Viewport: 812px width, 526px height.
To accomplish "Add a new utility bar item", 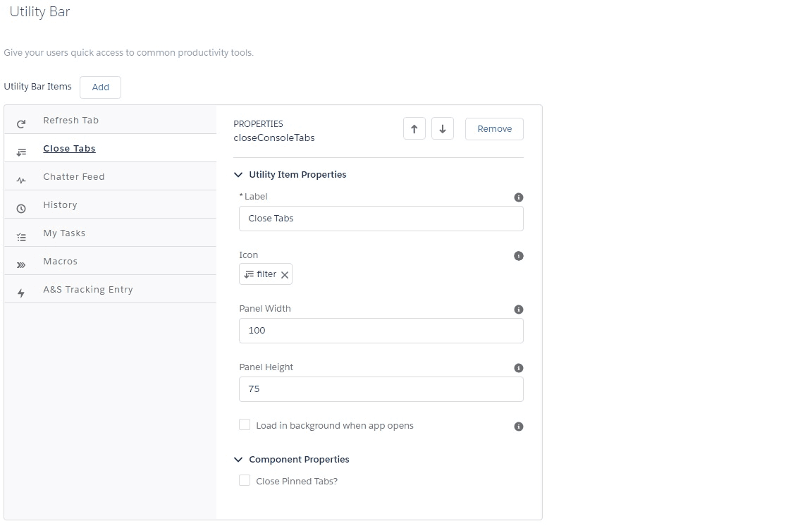I will 101,87.
